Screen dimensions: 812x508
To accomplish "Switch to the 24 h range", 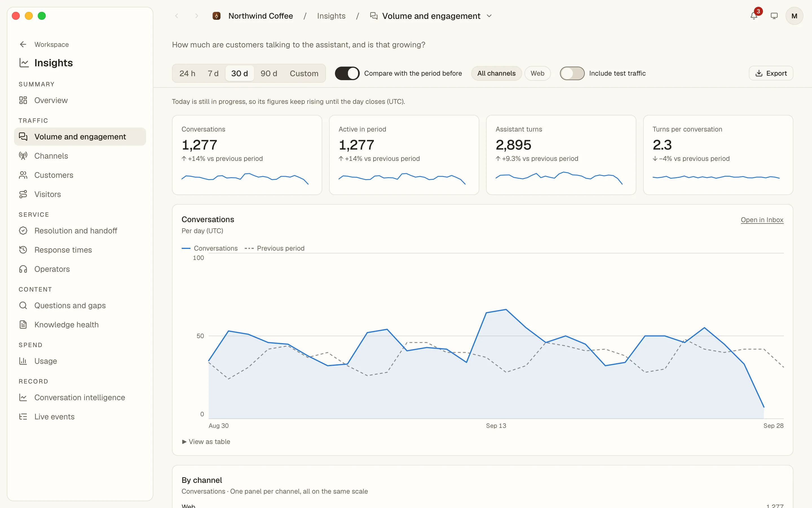I will pyautogui.click(x=187, y=73).
